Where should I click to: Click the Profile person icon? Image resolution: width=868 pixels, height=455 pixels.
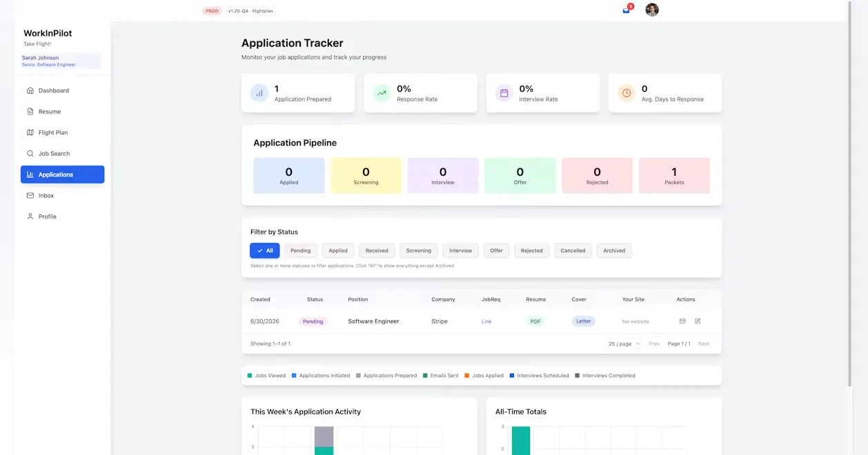tap(30, 216)
